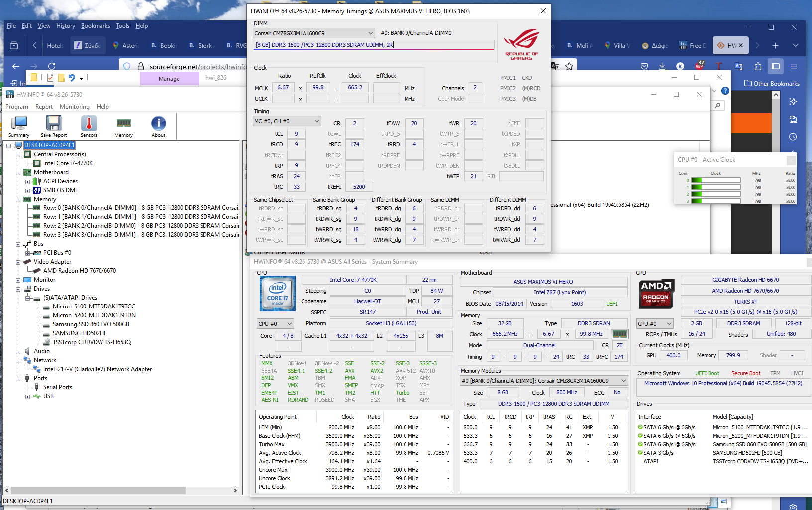Viewport: 812px width, 510px height.
Task: Click the green memory chip icon in Memory summary
Action: (619, 334)
